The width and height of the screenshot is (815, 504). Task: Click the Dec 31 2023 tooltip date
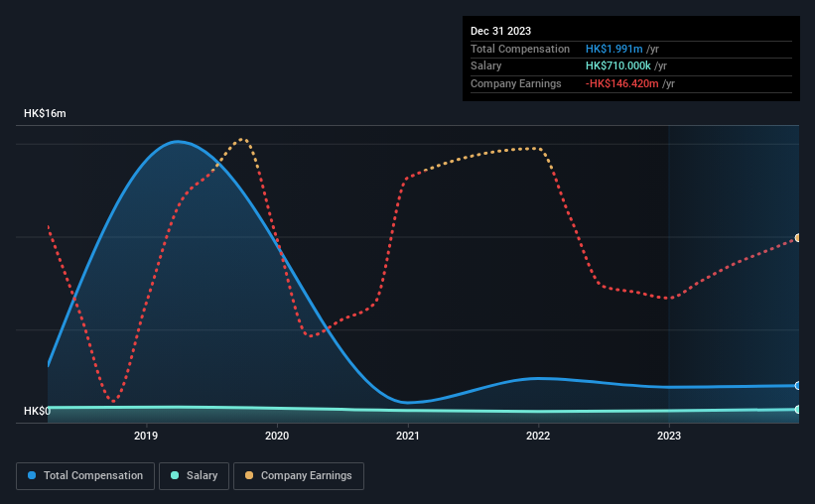[x=500, y=31]
